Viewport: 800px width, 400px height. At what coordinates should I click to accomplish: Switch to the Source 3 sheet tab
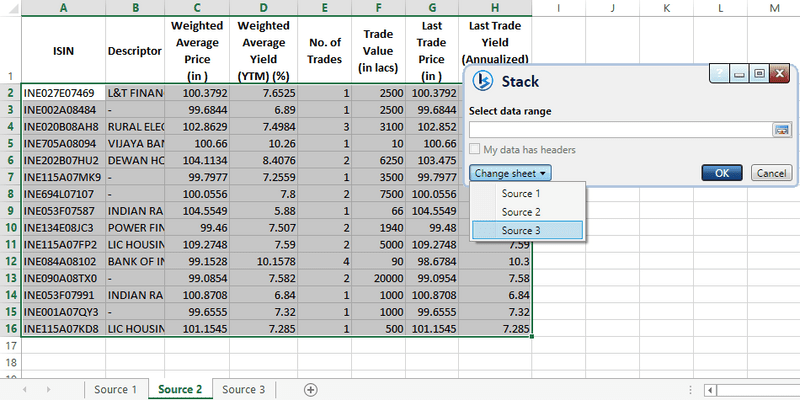(x=244, y=390)
